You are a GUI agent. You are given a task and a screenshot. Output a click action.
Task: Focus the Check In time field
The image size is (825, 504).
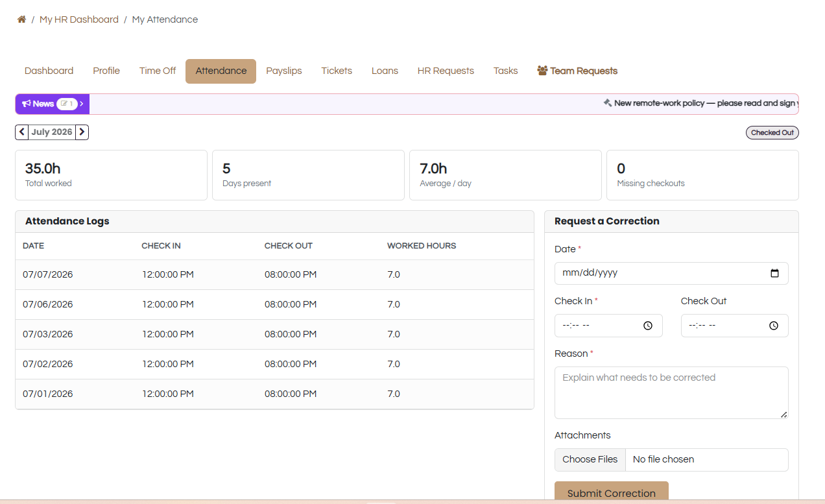pyautogui.click(x=608, y=326)
